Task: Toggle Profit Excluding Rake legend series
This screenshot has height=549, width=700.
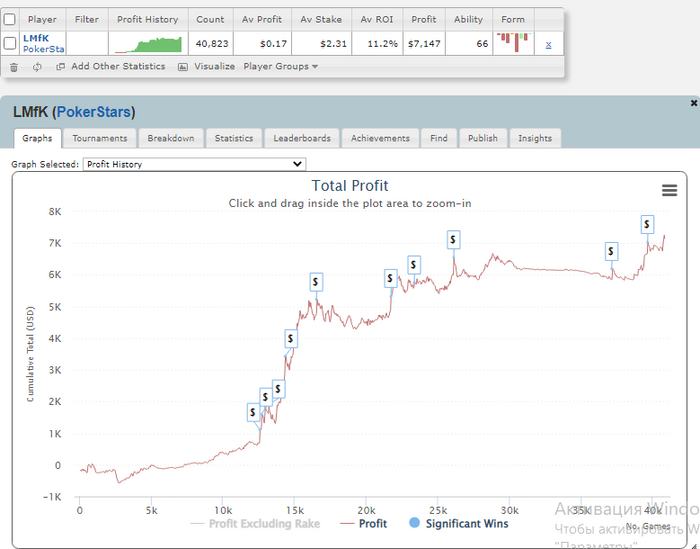Action: tap(255, 524)
